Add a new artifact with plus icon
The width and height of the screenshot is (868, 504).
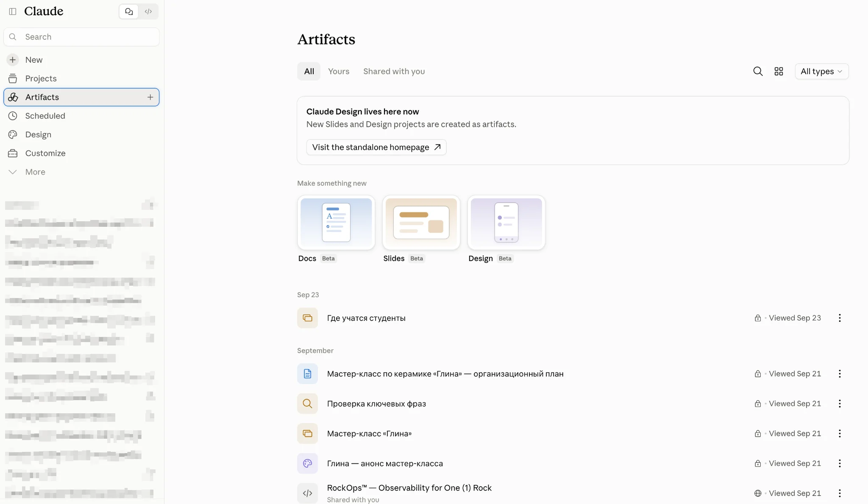[150, 97]
